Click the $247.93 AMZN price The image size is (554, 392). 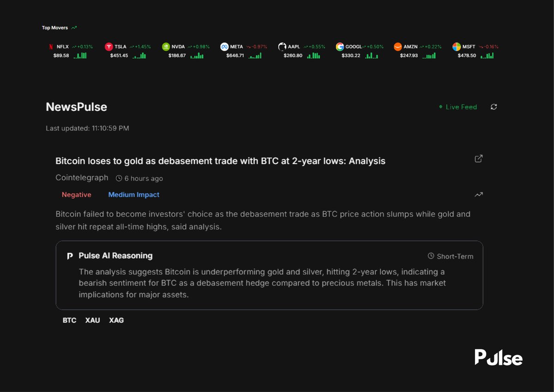[x=409, y=55]
